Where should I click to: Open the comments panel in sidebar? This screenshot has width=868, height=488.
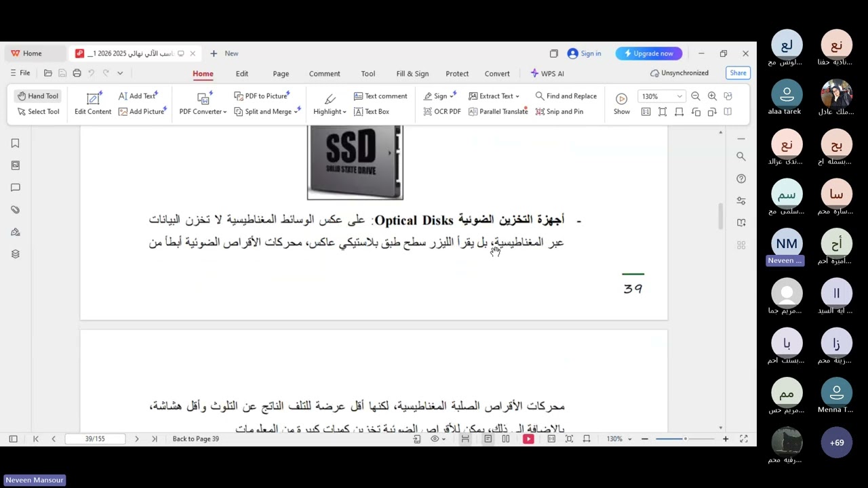[x=16, y=188]
